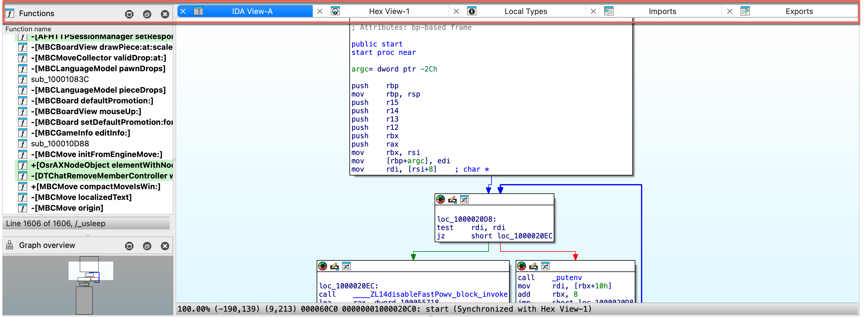Viewport: 868px width, 317px height.
Task: Select -[MBCMove origin] function
Action: 67,208
